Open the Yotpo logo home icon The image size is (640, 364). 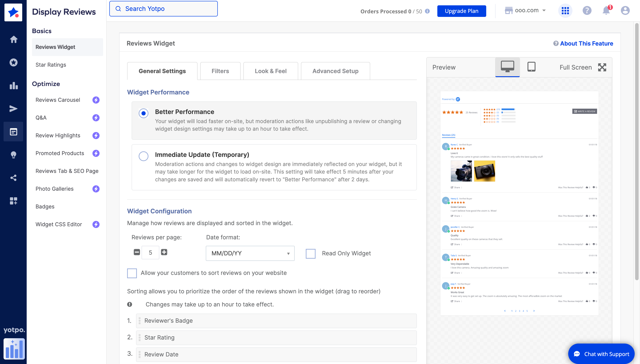(x=13, y=12)
